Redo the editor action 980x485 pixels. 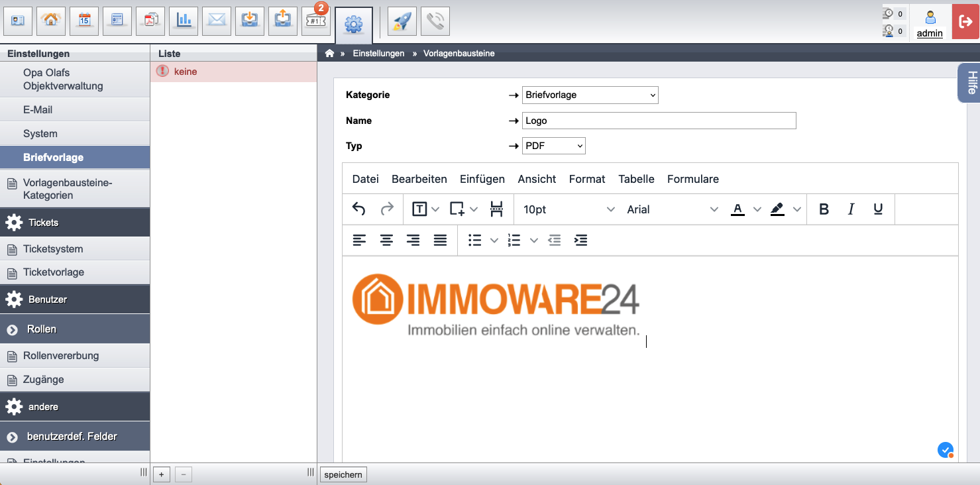387,209
